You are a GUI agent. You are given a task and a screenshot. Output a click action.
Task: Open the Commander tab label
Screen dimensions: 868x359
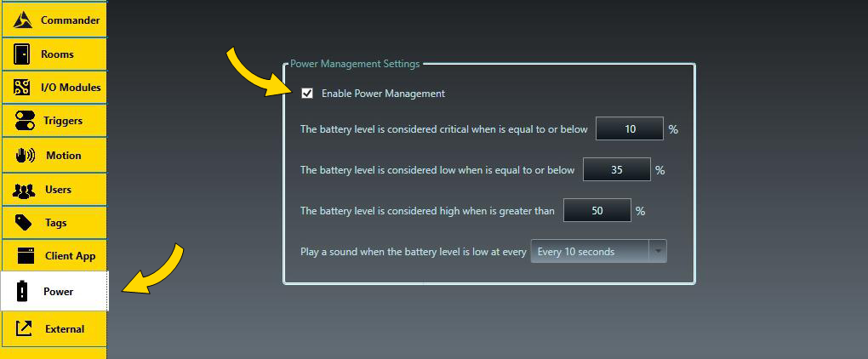point(71,20)
